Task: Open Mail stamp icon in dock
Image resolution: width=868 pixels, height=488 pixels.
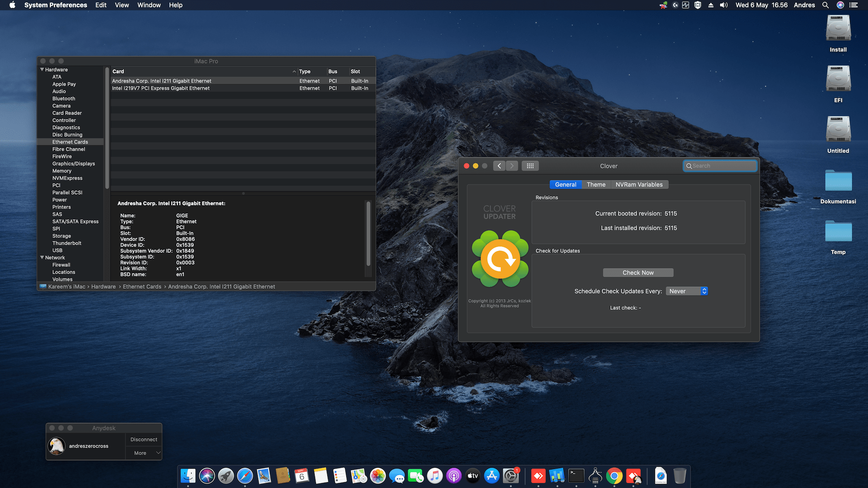Action: 264,476
